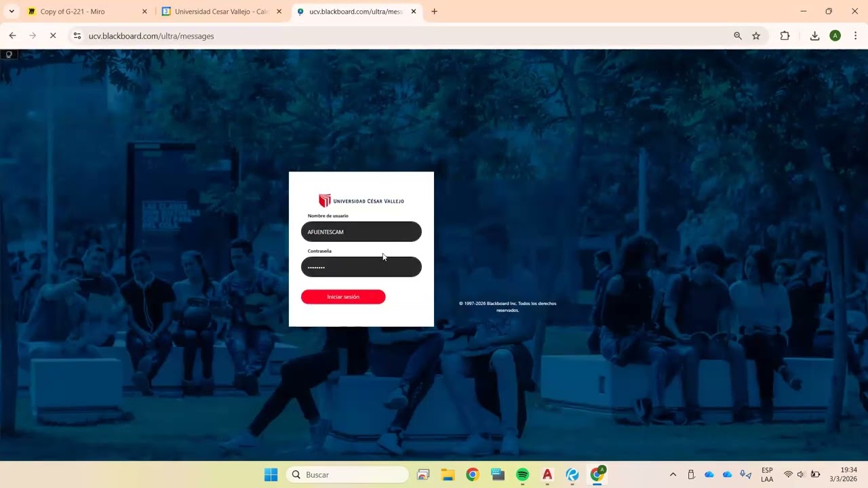The height and width of the screenshot is (488, 868).
Task: Select the ucv.blackboard.com messages tab
Action: 356,12
